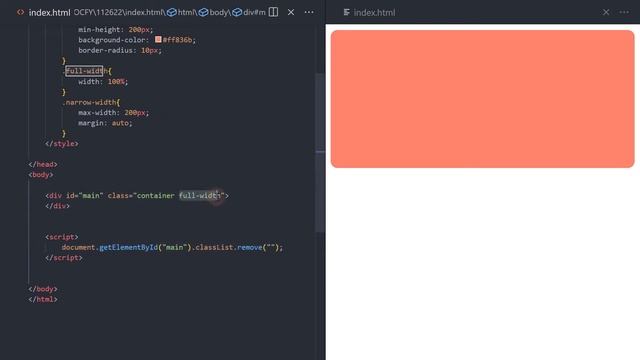The width and height of the screenshot is (640, 360).
Task: Click the opening <script> tag
Action: point(62,237)
